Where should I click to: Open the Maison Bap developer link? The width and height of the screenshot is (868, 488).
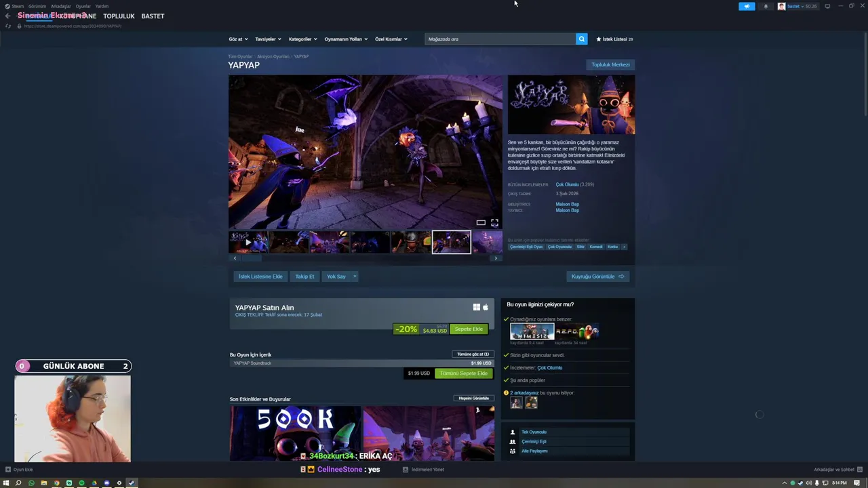click(x=567, y=204)
